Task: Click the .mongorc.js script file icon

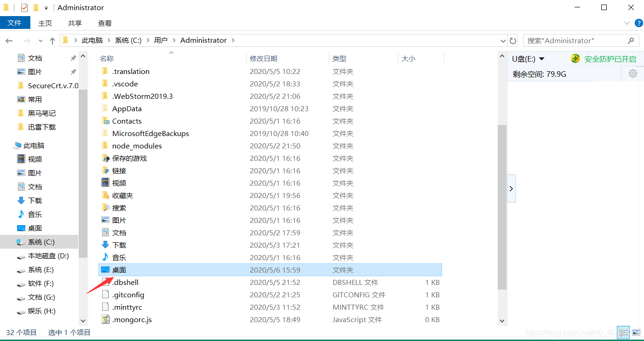Action: click(x=105, y=319)
